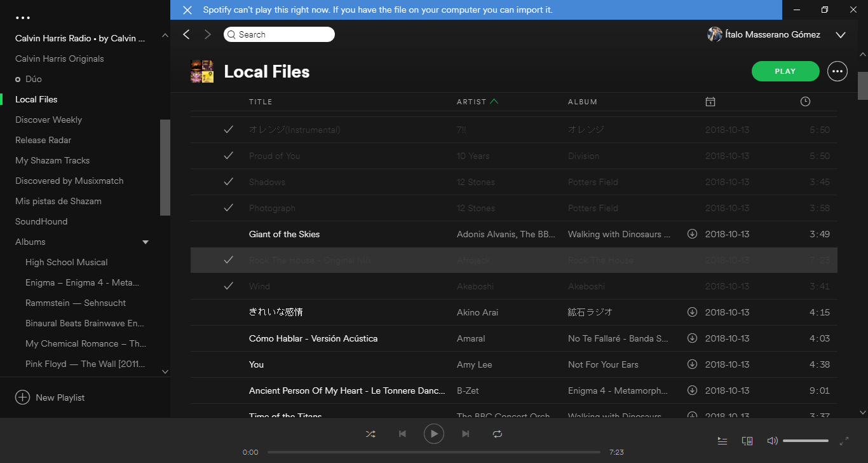Open the Dúo playlist
Screen dimensions: 868x463
34,79
